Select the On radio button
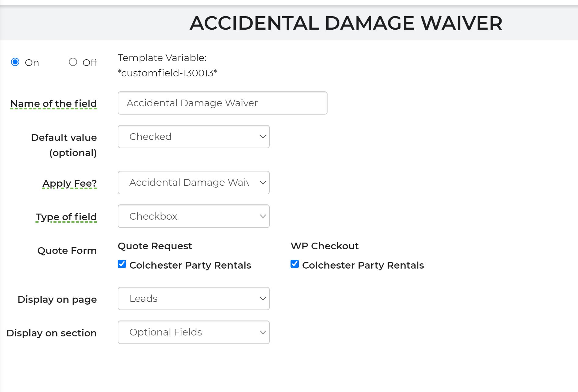578x392 pixels. (15, 62)
